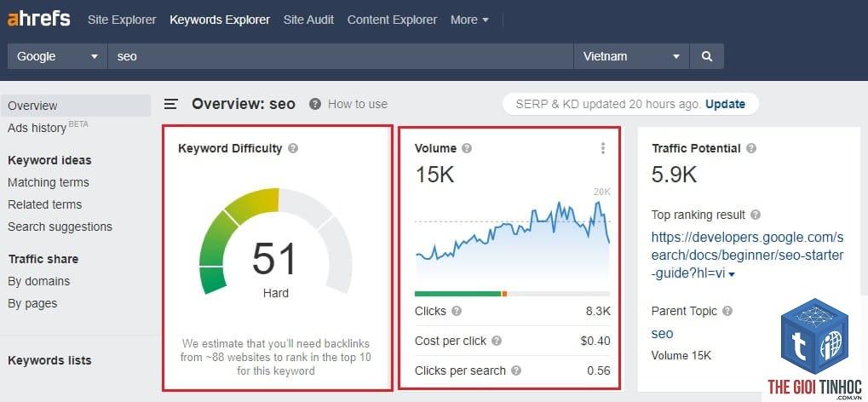
Task: Click the ahrefs logo
Action: [38, 20]
